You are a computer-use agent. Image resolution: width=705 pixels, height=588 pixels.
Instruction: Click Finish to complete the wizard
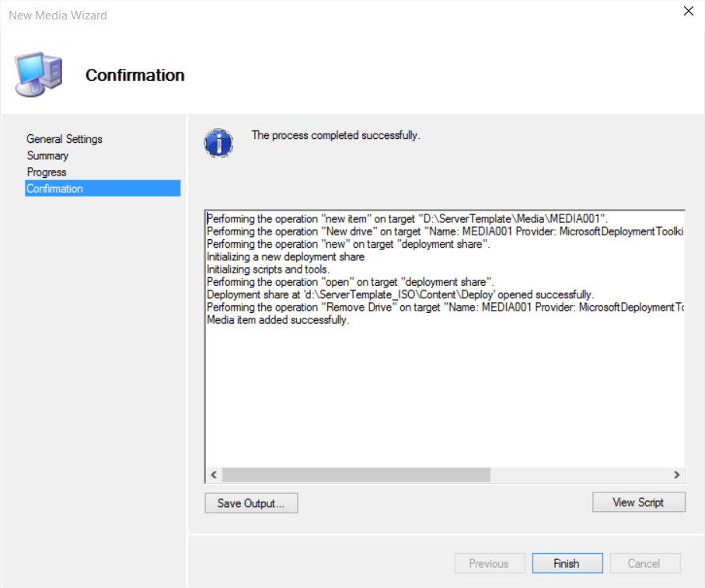pos(567,564)
